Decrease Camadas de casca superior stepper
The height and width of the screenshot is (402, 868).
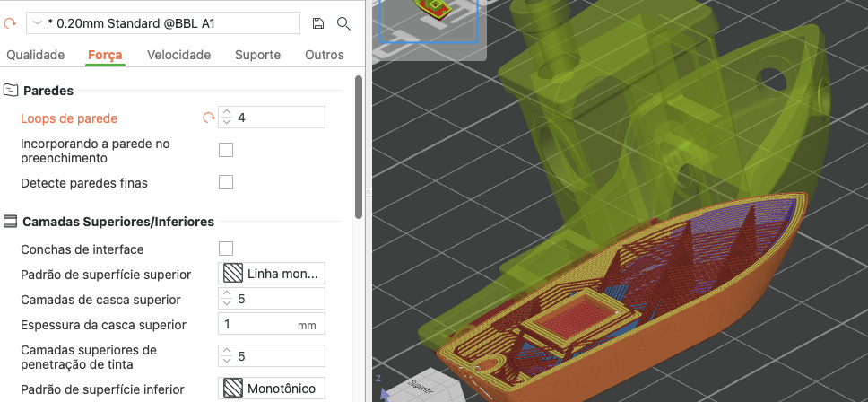226,303
